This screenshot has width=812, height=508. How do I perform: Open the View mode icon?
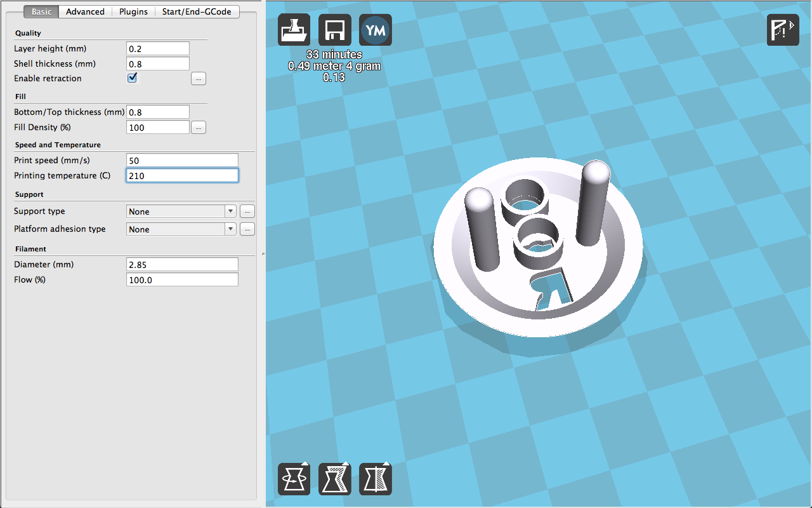(x=783, y=30)
